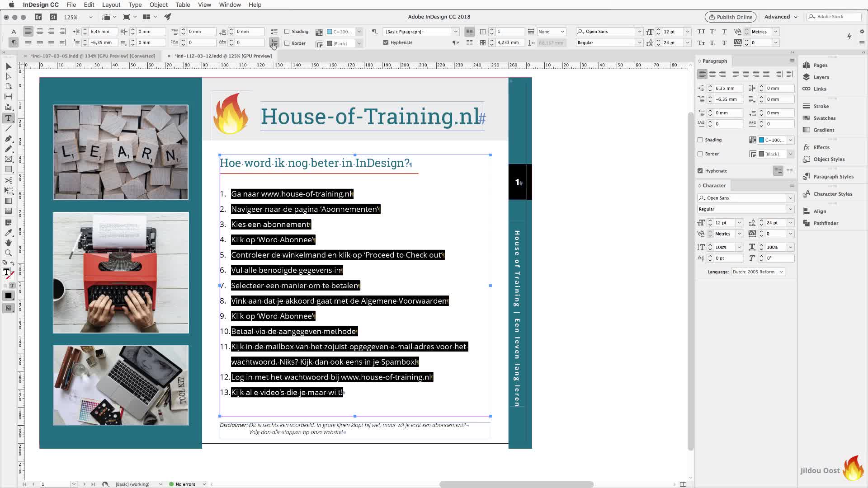Screen dimensions: 868x488
Task: Toggle paragraph formatting controls mode
Action: [x=14, y=42]
